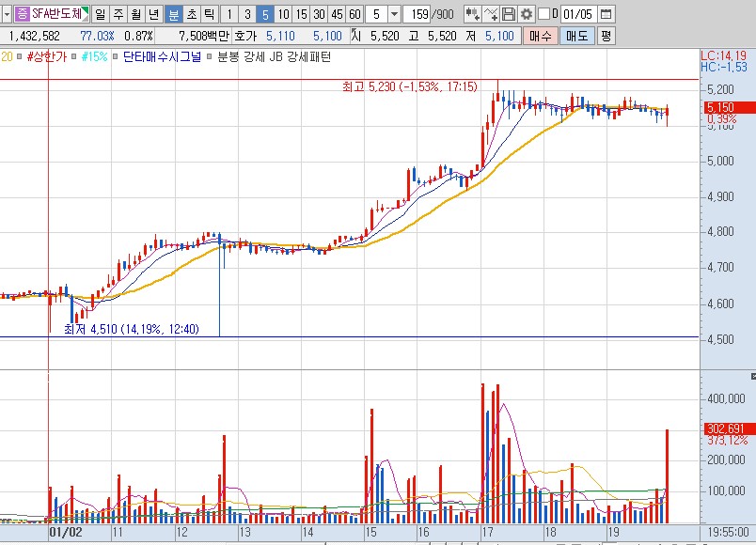Click the 1,432,582 volume value
This screenshot has height=545, width=756.
point(34,36)
